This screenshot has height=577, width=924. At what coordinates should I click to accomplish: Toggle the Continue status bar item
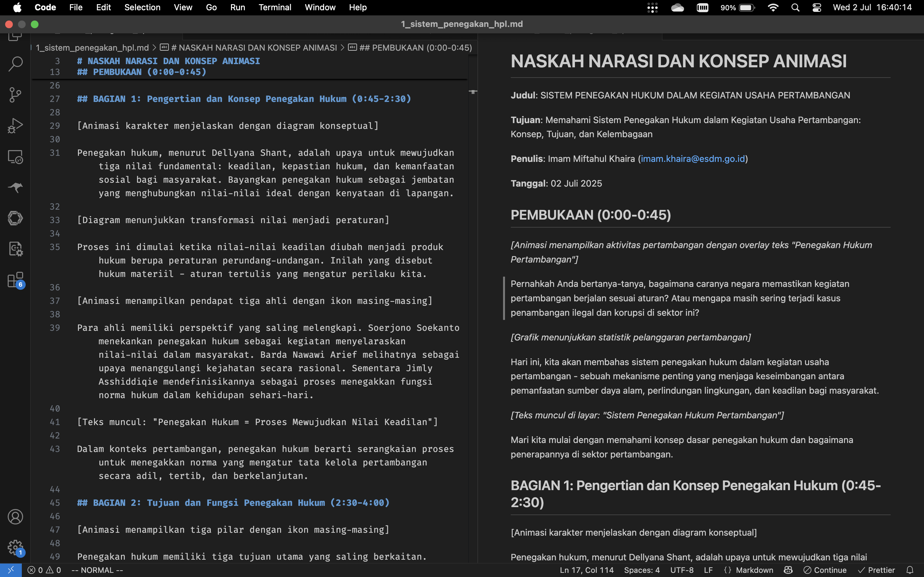coord(825,570)
